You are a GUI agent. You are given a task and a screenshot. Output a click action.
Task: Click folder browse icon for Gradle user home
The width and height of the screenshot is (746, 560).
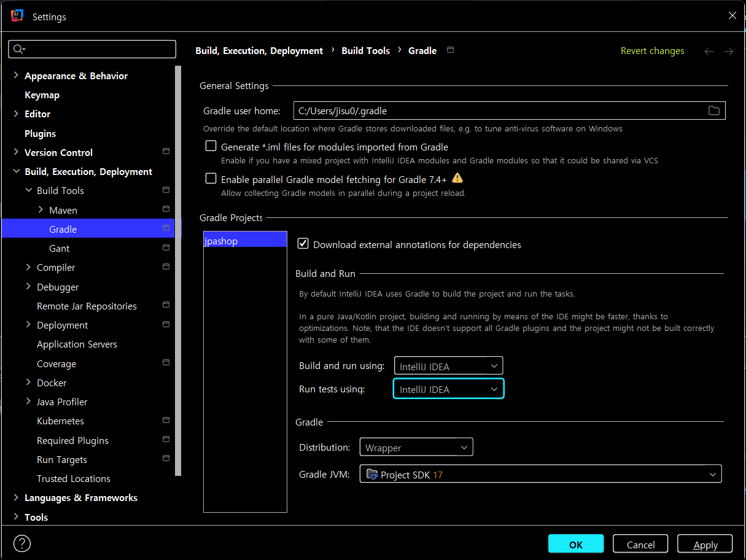tap(713, 111)
